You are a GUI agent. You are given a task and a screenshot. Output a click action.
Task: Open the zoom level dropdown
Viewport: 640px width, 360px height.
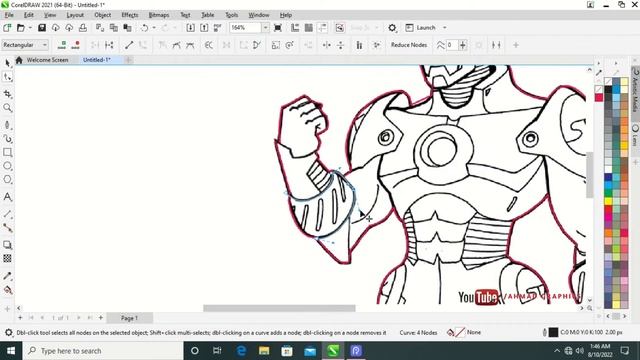(x=265, y=28)
